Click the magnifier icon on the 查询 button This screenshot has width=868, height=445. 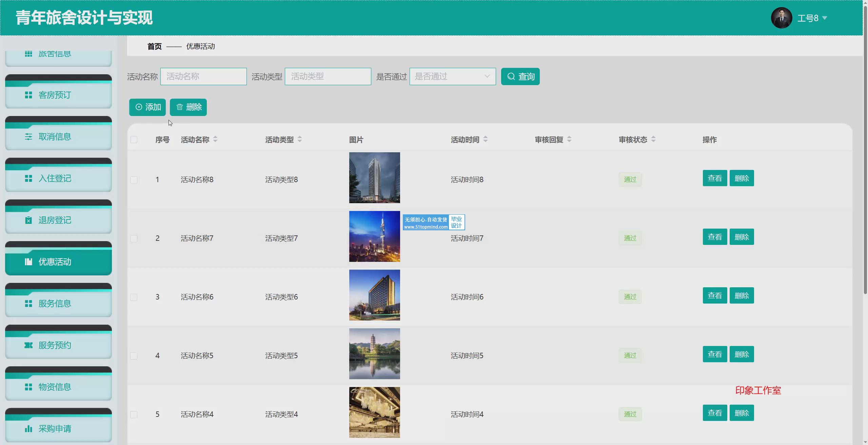[511, 77]
